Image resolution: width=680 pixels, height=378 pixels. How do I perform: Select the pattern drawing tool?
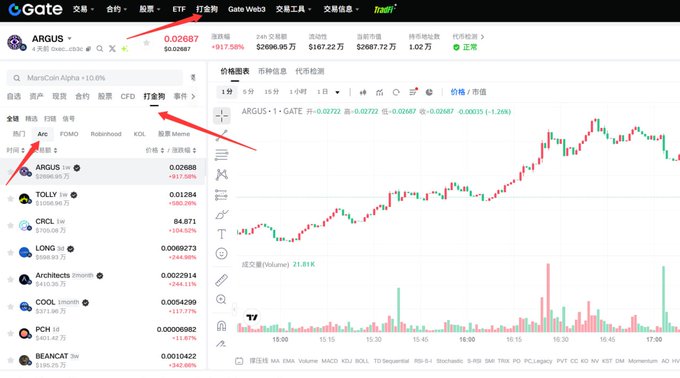[x=222, y=175]
